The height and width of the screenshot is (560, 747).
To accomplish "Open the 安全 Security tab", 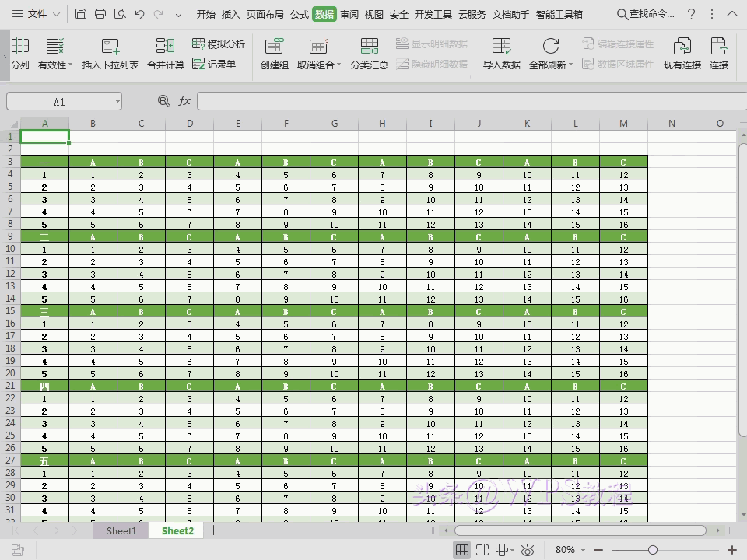I will point(398,14).
